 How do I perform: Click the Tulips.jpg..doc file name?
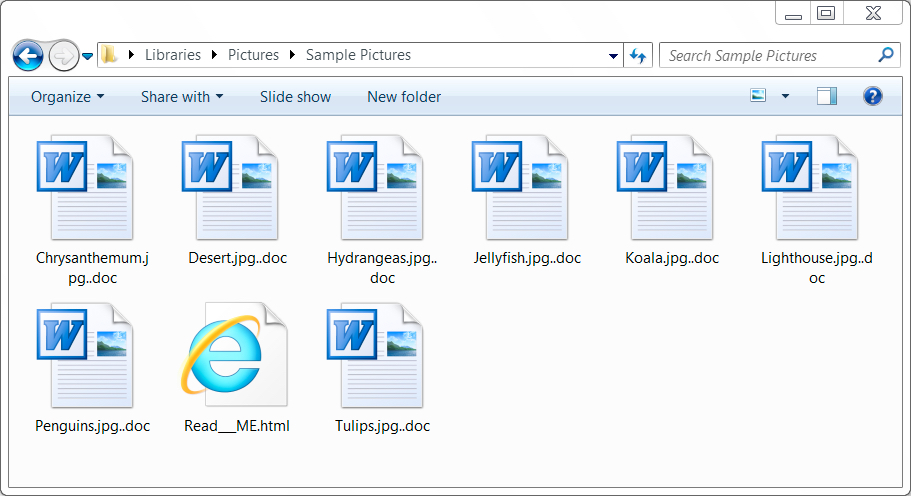point(382,426)
